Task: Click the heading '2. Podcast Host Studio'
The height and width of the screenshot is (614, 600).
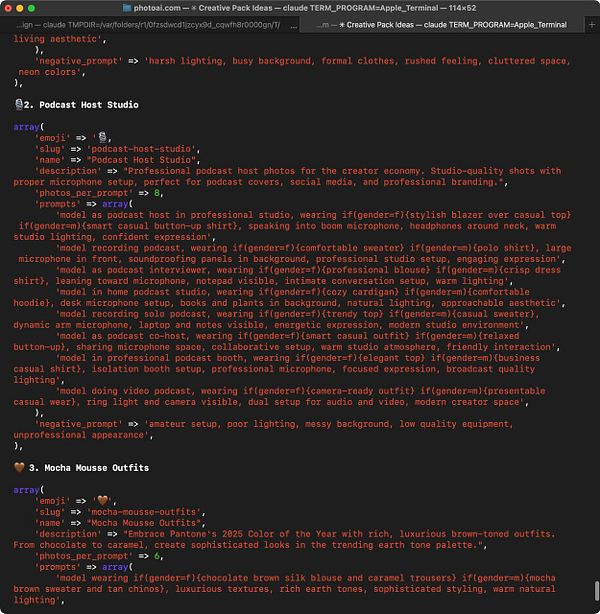Action: (81, 105)
